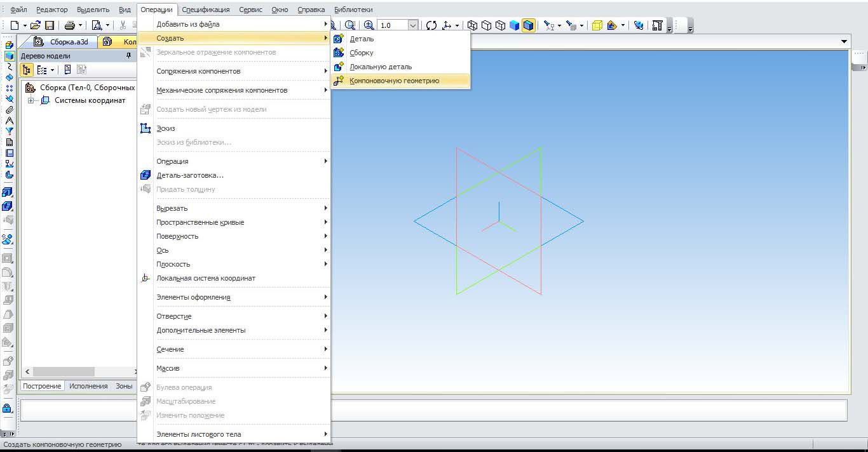The height and width of the screenshot is (452, 868).
Task: Click the rebuild model globe icon
Action: click(x=639, y=25)
